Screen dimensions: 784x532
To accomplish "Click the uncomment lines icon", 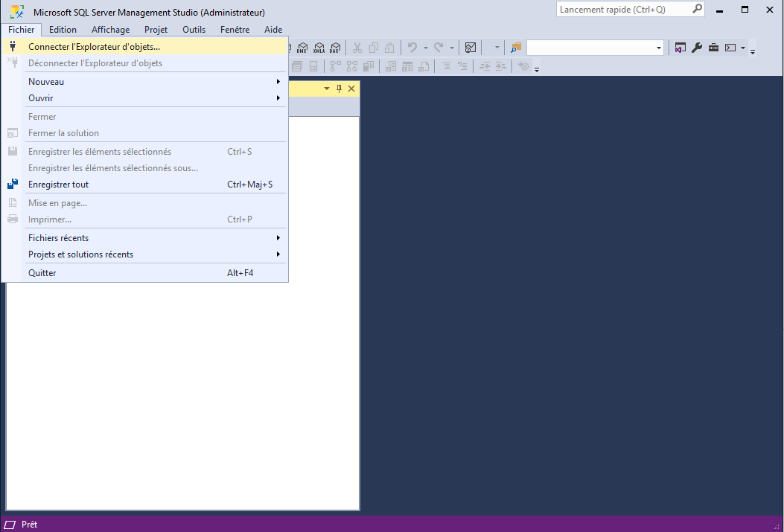I will click(x=462, y=66).
